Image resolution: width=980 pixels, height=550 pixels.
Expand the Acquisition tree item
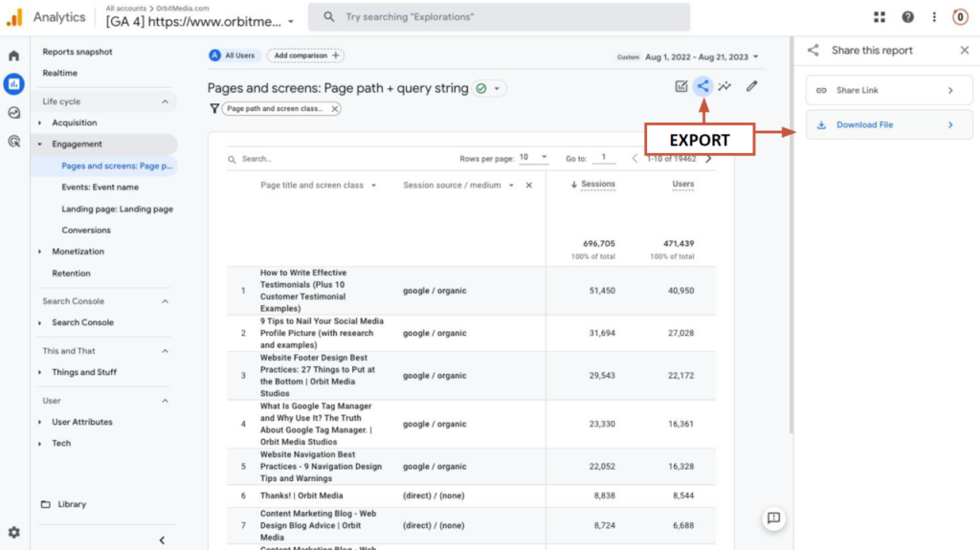[x=39, y=122]
